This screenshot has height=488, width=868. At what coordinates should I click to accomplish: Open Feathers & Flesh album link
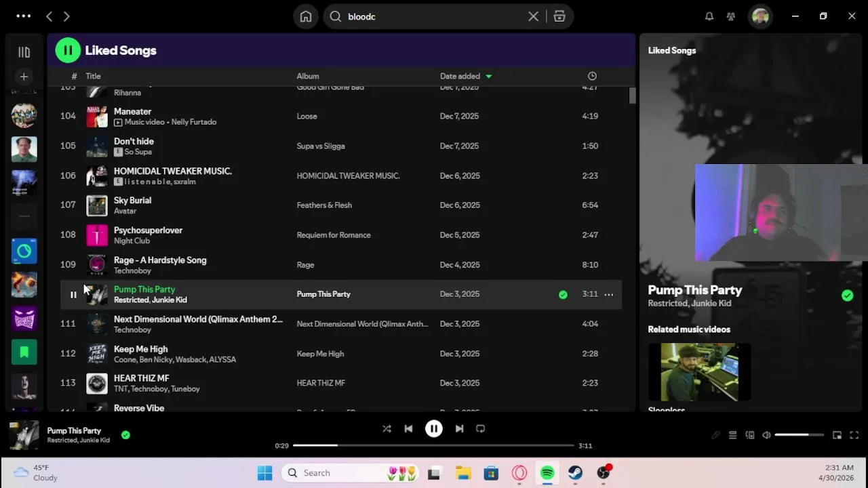pyautogui.click(x=324, y=205)
